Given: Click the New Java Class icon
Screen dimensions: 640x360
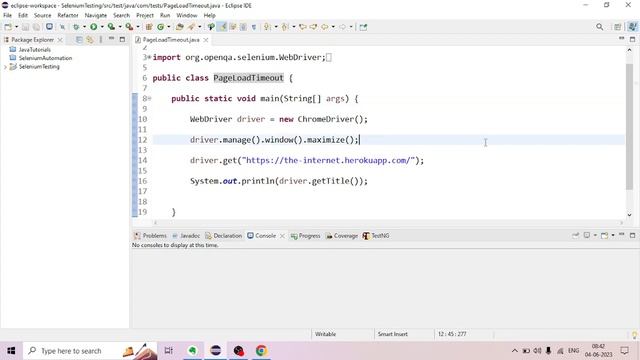Looking at the screenshot, I should pyautogui.click(x=160, y=27).
